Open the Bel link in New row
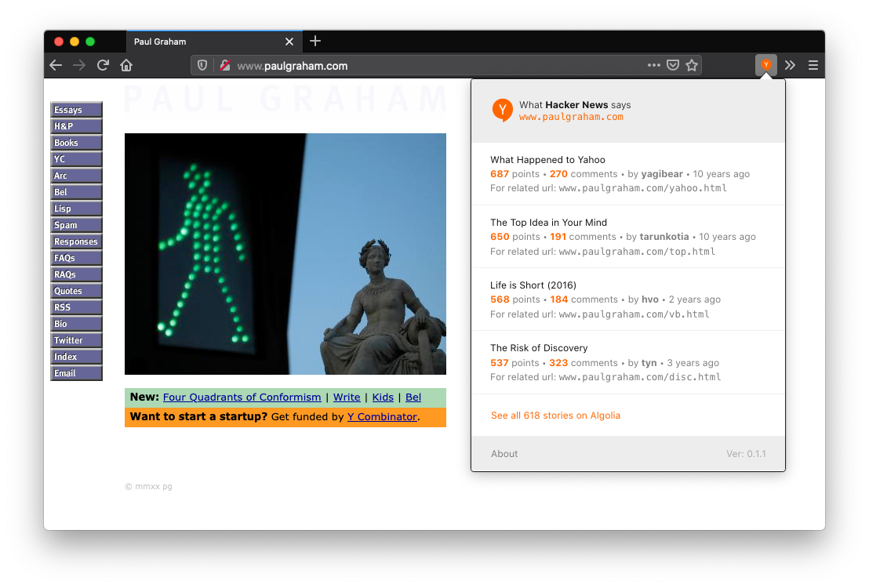The image size is (869, 588). tap(413, 397)
